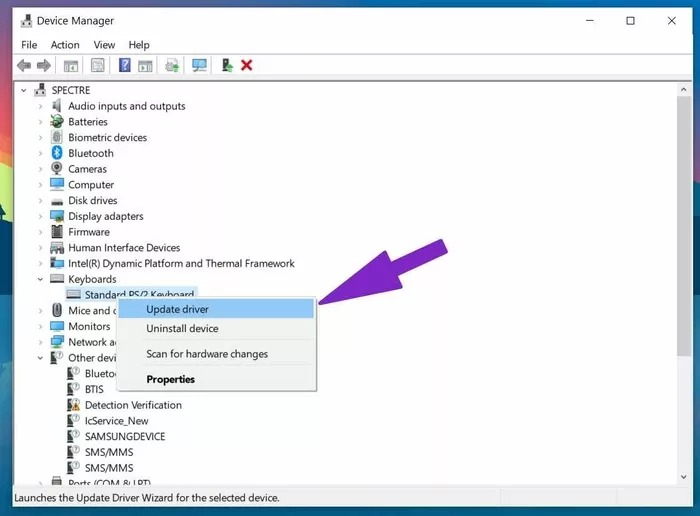This screenshot has height=516, width=700.
Task: Collapse the Keyboards category
Action: point(41,279)
